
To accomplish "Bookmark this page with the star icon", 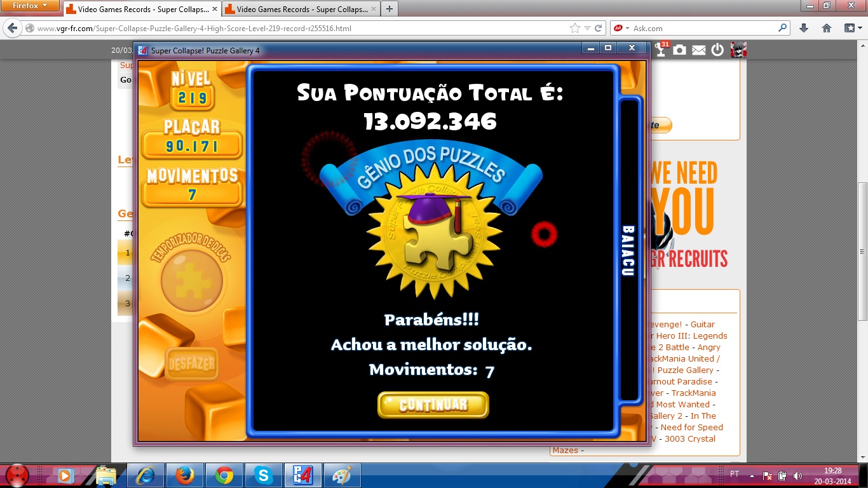I will tap(575, 28).
